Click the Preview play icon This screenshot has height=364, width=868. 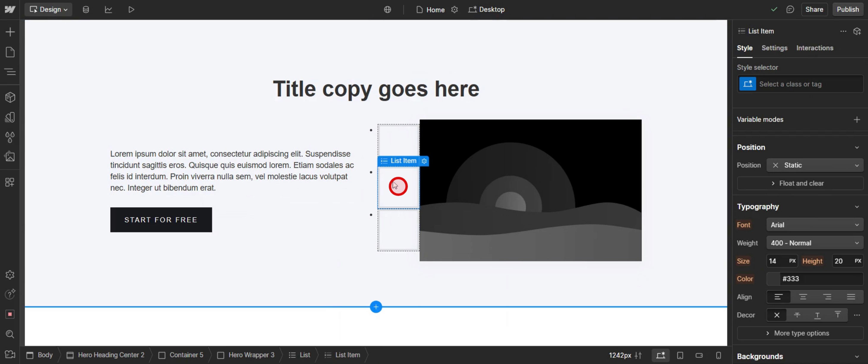coord(131,10)
